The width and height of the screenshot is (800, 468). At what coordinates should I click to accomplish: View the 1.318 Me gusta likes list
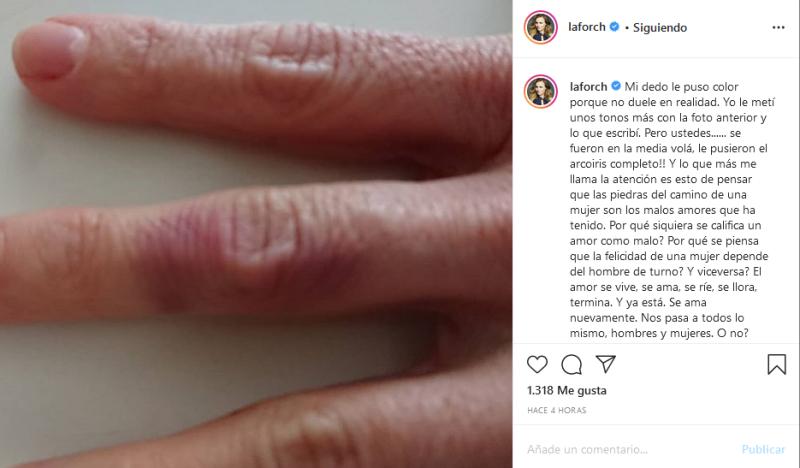[567, 390]
